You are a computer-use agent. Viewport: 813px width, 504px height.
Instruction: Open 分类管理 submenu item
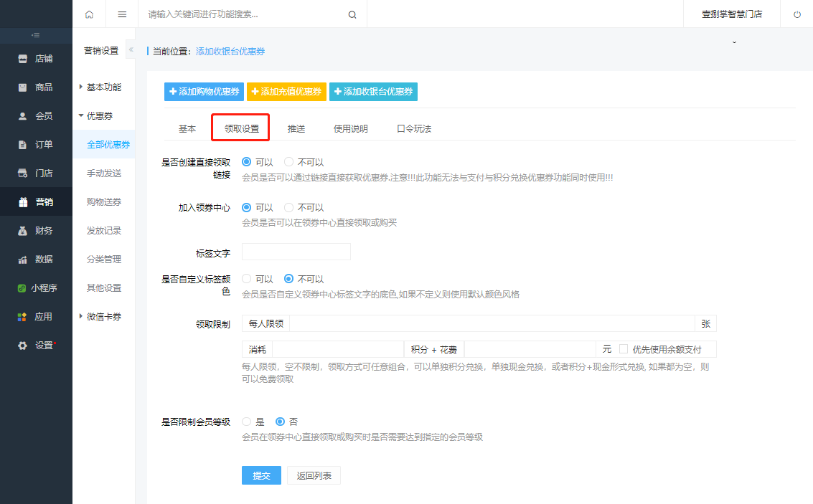pos(104,259)
